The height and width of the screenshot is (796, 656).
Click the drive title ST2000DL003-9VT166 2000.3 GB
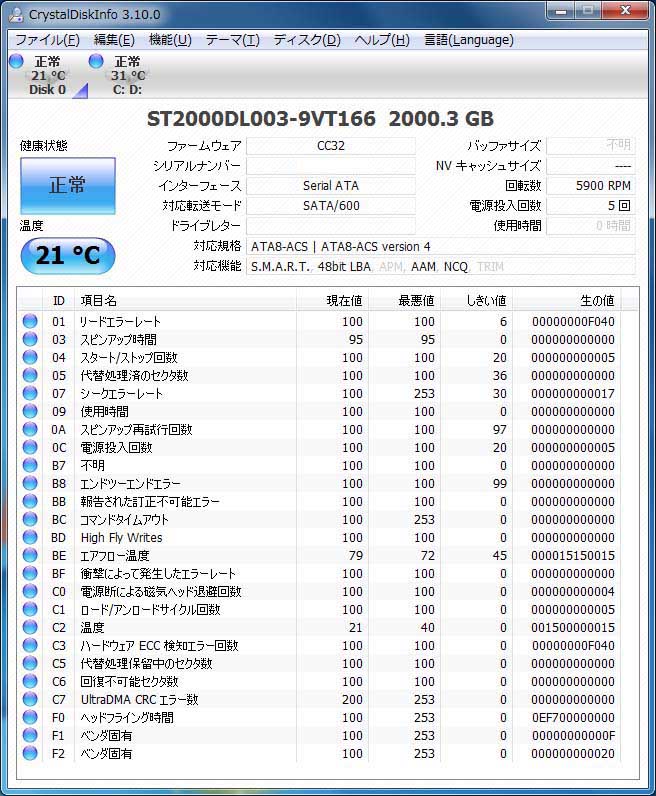coord(320,119)
